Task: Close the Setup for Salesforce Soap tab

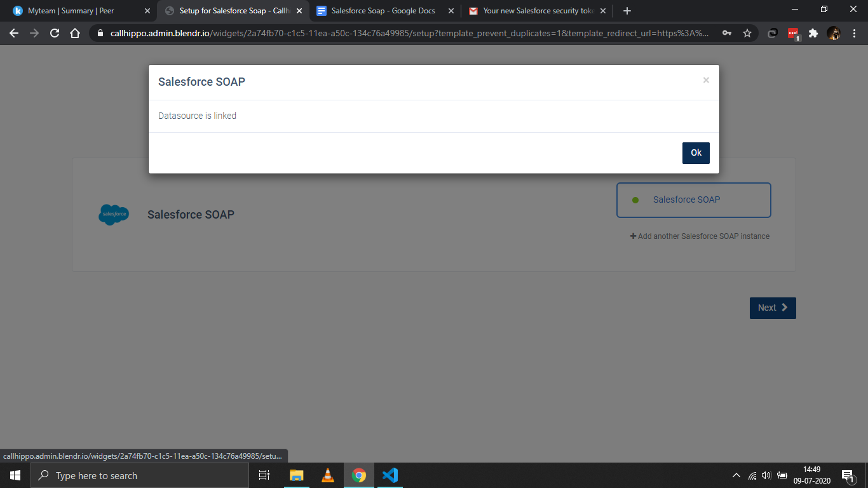Action: coord(299,11)
